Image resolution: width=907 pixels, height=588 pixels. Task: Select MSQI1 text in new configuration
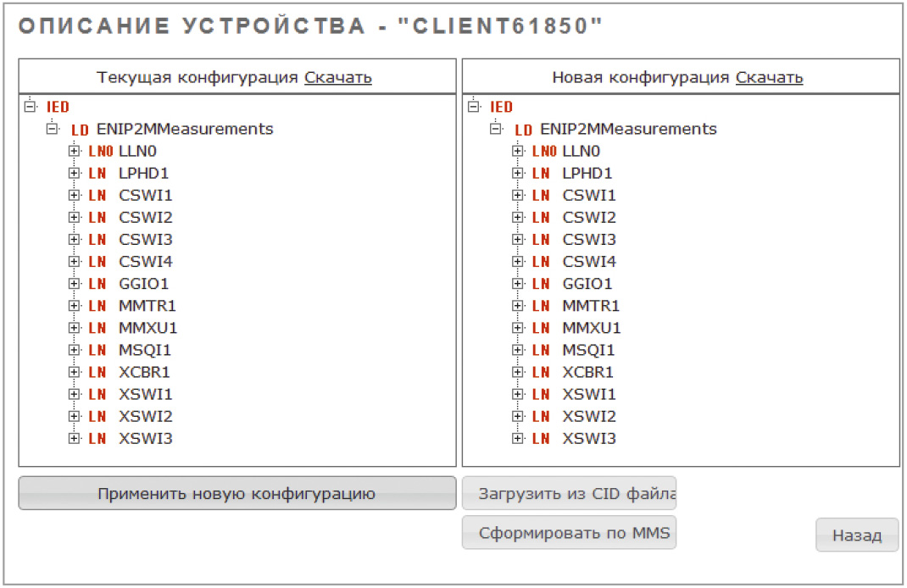[x=588, y=350]
